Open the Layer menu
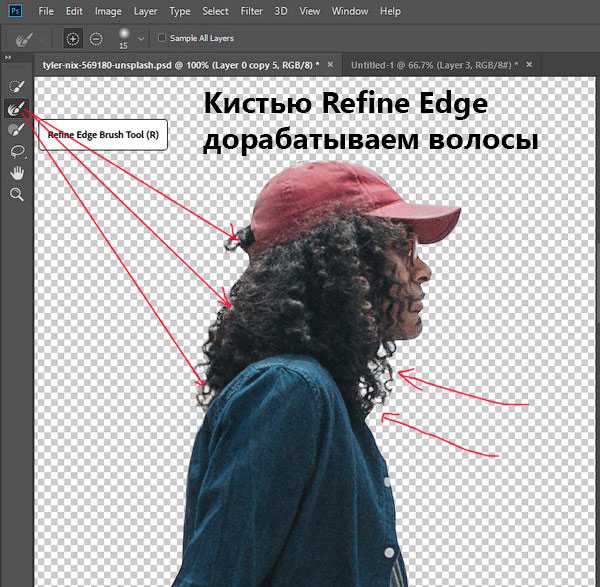Viewport: 600px width, 587px height. [145, 12]
